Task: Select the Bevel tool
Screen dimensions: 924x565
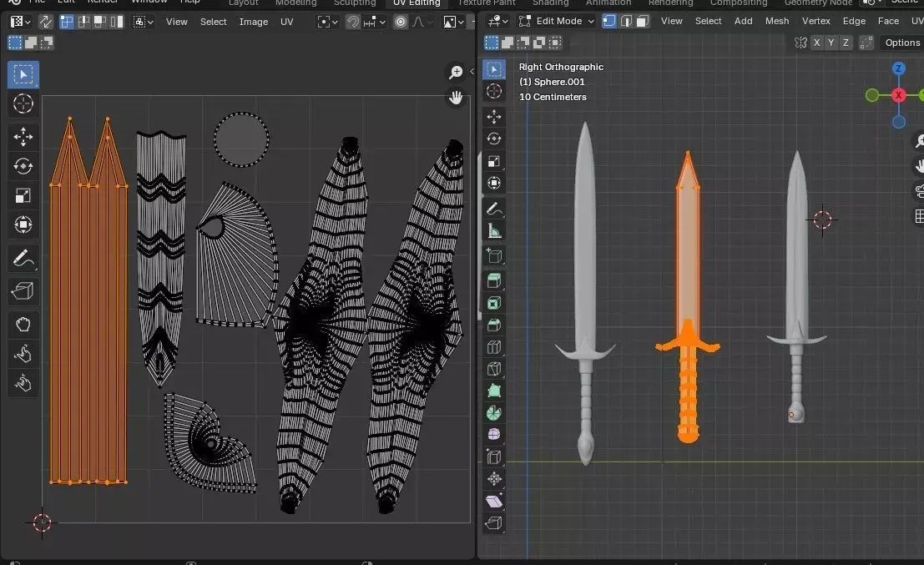Action: coord(494,325)
